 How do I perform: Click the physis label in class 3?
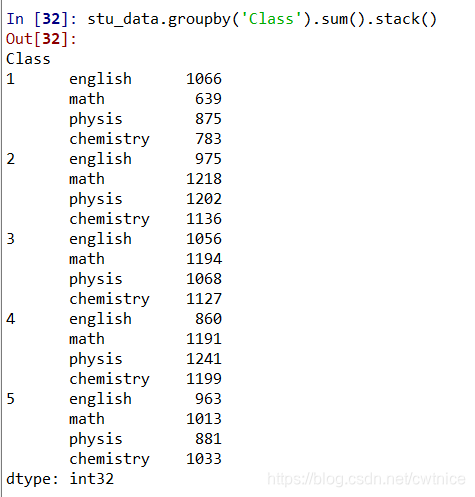[x=96, y=280]
